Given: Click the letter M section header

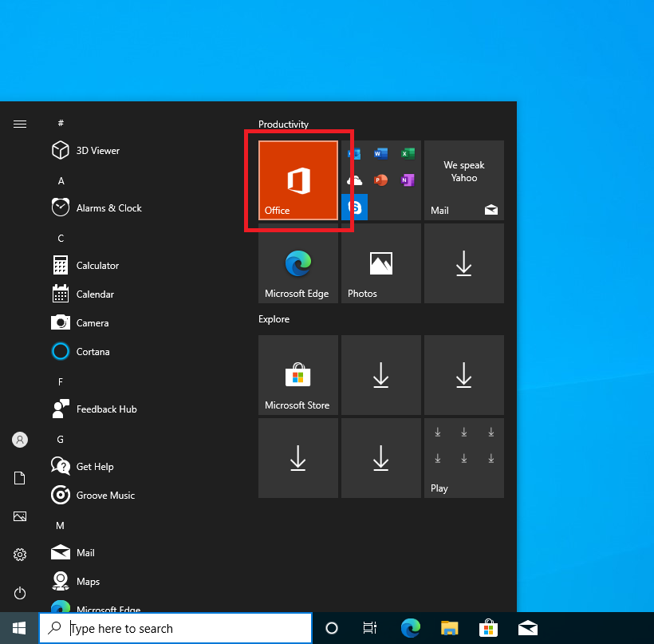Looking at the screenshot, I should [60, 525].
